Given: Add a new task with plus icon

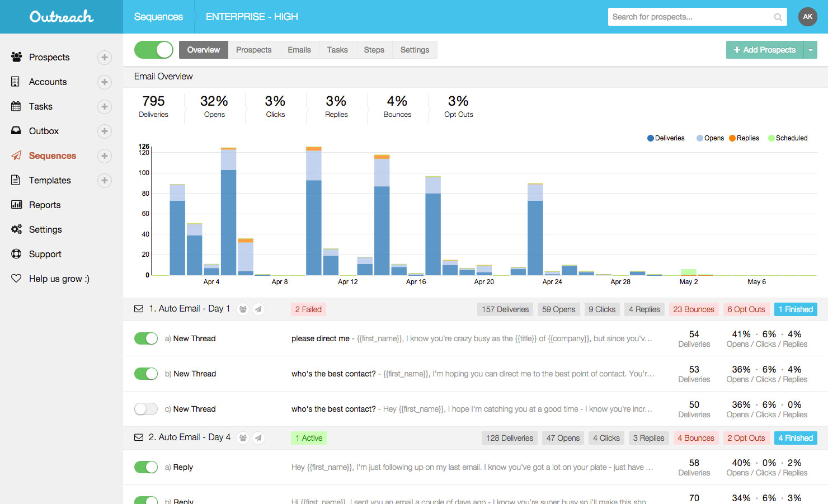Looking at the screenshot, I should pos(105,107).
